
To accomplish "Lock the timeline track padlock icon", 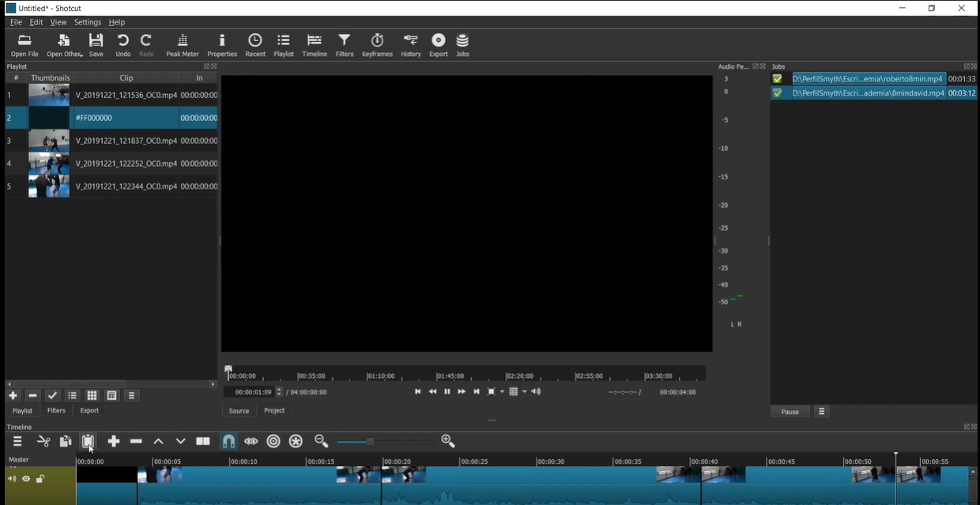I will 40,479.
